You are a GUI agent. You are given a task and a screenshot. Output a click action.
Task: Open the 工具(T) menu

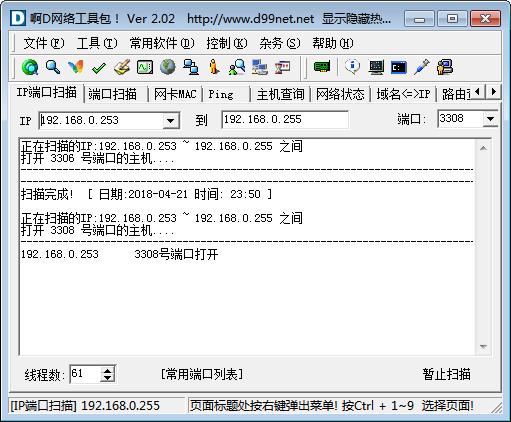97,43
